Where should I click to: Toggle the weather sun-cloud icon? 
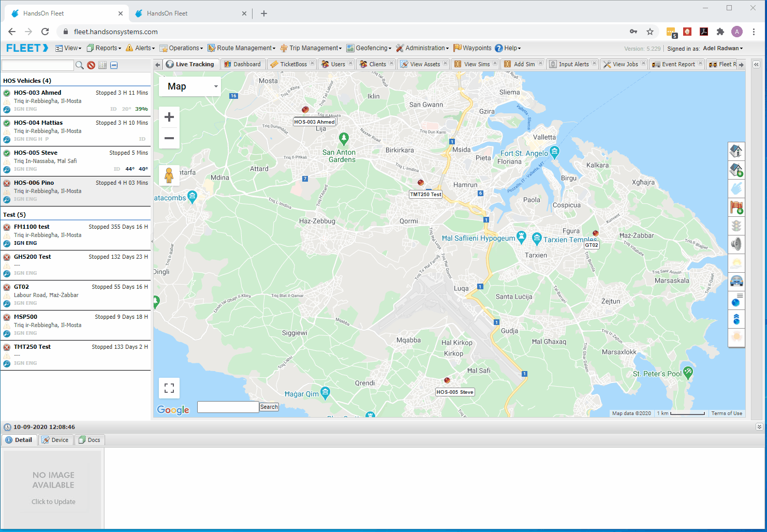click(736, 263)
